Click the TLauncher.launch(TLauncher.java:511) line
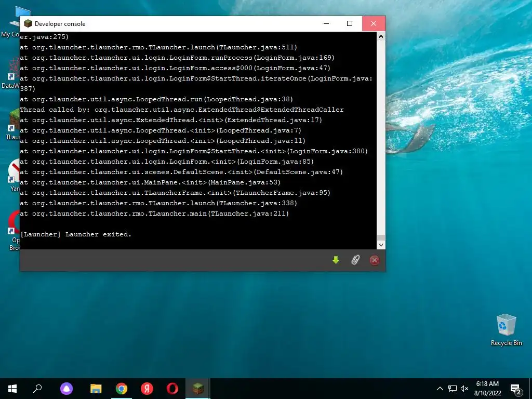The height and width of the screenshot is (399, 532). (x=158, y=47)
